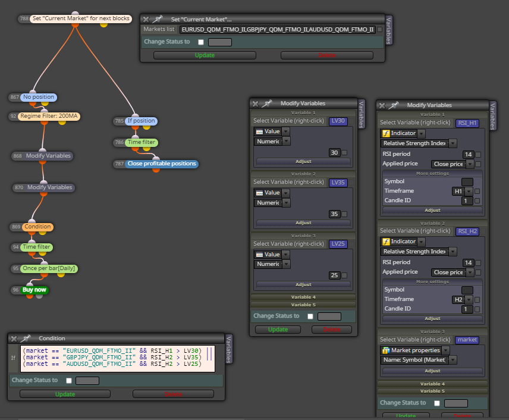Open Relative Strength Index dropdown for RSI_H2
The width and height of the screenshot is (509, 420).
(x=453, y=252)
